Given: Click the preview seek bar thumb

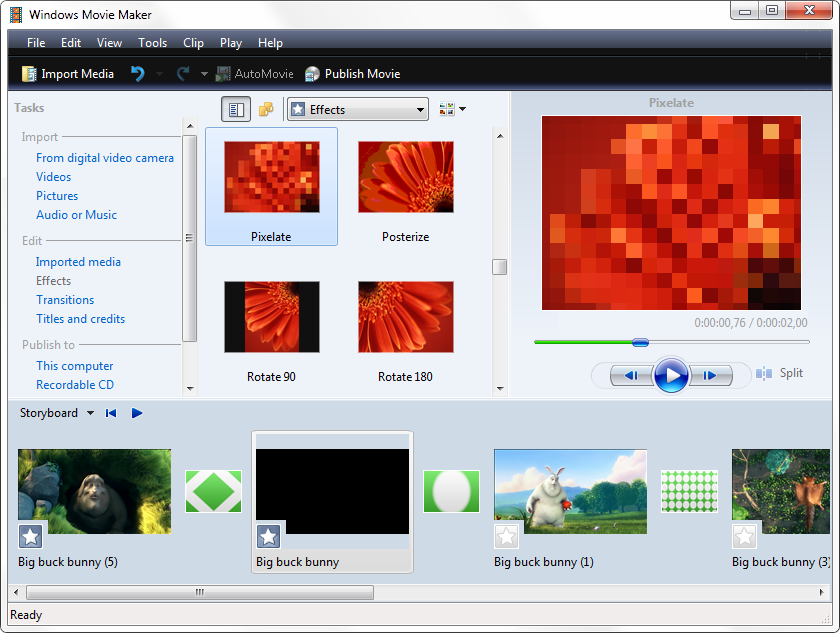Looking at the screenshot, I should pyautogui.click(x=640, y=342).
